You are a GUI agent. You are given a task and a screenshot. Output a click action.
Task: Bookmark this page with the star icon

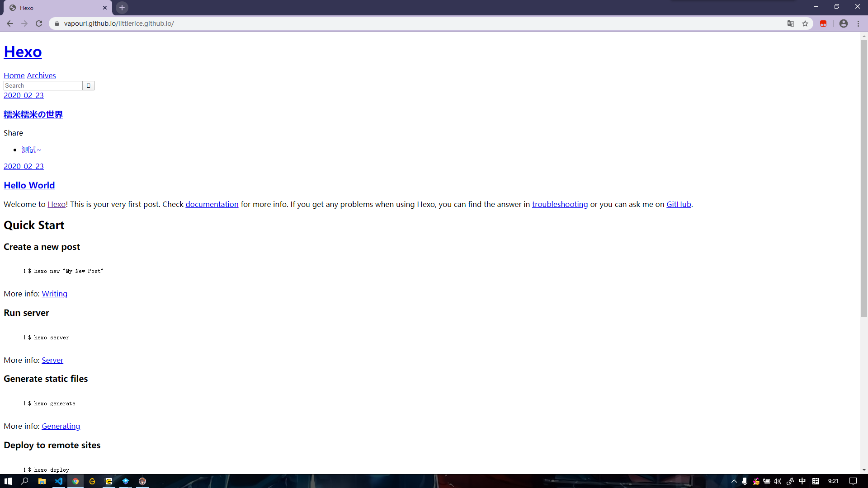click(x=805, y=23)
